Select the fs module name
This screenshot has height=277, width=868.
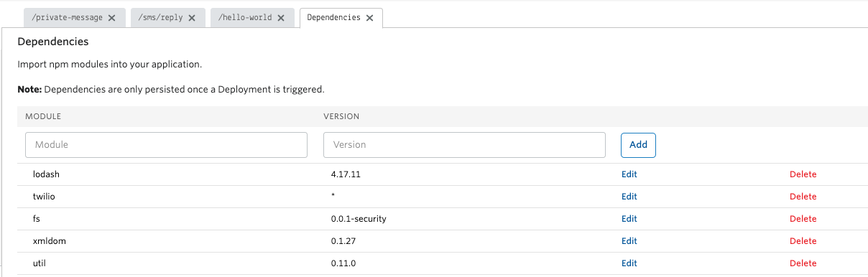37,218
